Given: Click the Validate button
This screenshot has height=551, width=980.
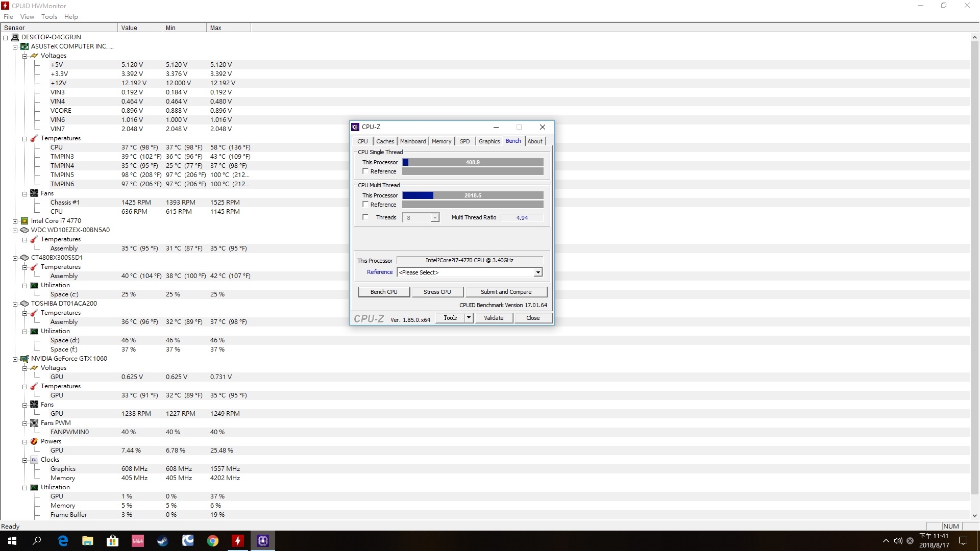Looking at the screenshot, I should click(x=494, y=318).
